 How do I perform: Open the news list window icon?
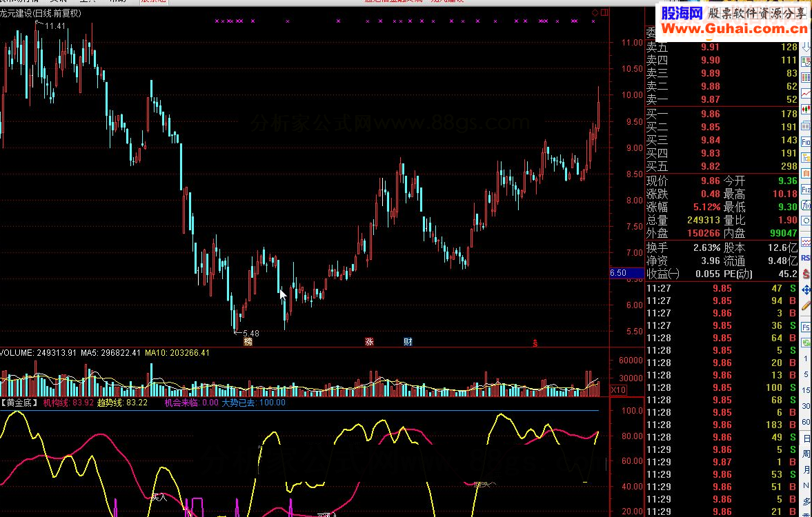(806, 125)
